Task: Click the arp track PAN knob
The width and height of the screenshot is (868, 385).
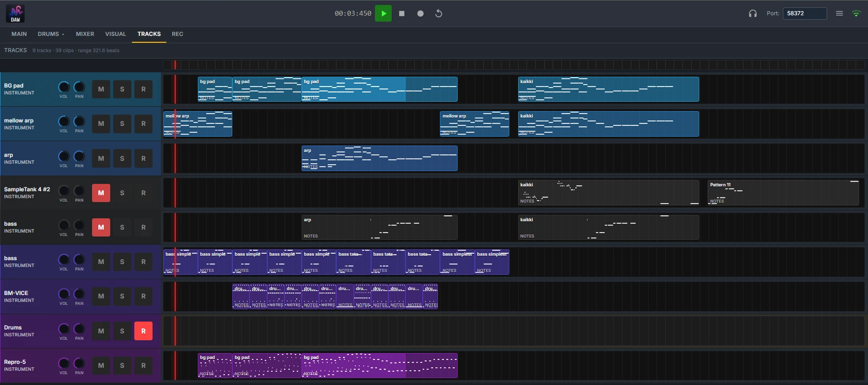Action: tap(79, 156)
